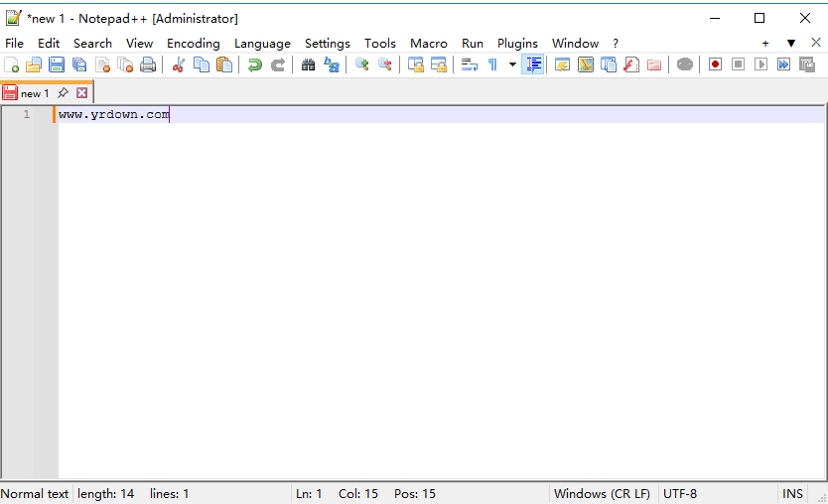Open the Macro menu
The height and width of the screenshot is (504, 828).
(x=429, y=44)
